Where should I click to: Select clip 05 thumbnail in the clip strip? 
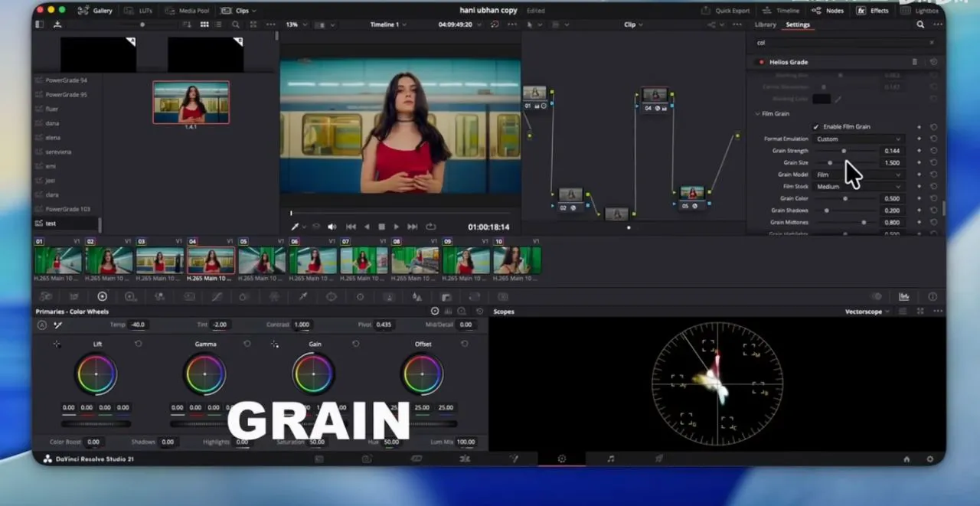point(262,260)
